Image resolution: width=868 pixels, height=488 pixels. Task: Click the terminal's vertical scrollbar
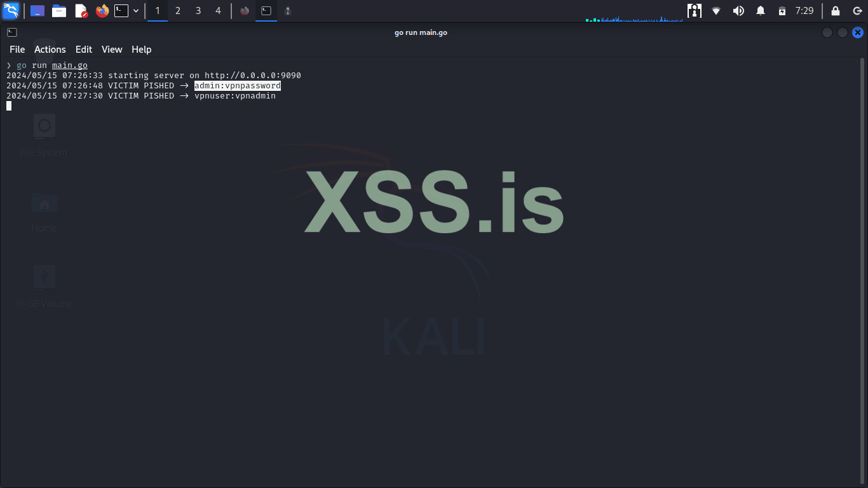click(x=863, y=271)
